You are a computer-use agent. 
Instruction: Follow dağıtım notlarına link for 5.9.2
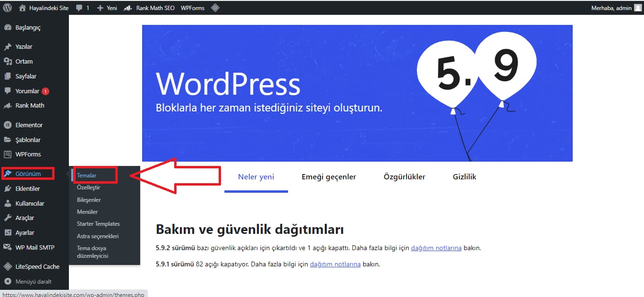pyautogui.click(x=436, y=248)
